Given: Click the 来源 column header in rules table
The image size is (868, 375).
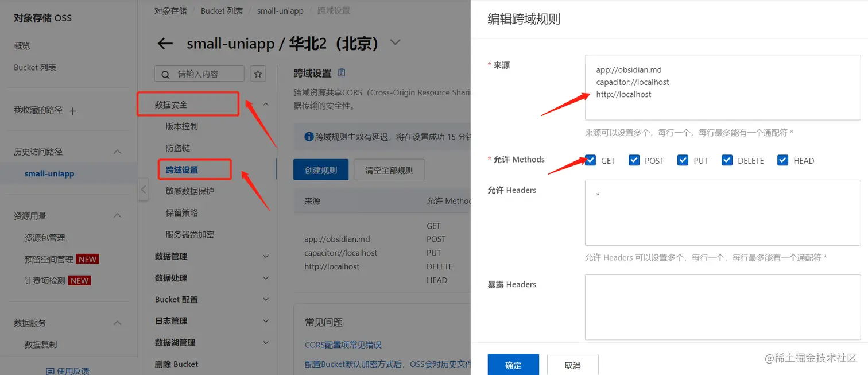Looking at the screenshot, I should click(x=312, y=202).
